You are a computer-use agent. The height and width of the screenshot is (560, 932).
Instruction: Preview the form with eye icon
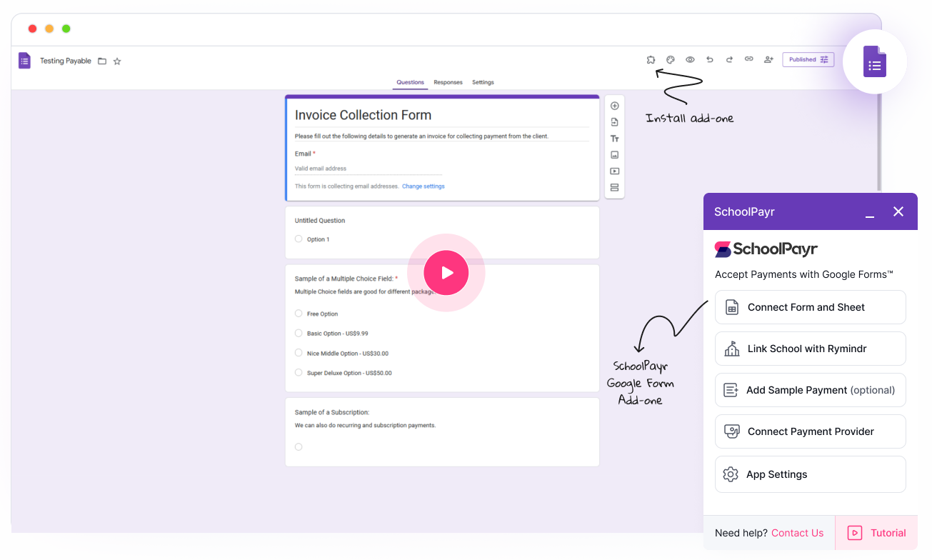pyautogui.click(x=690, y=60)
